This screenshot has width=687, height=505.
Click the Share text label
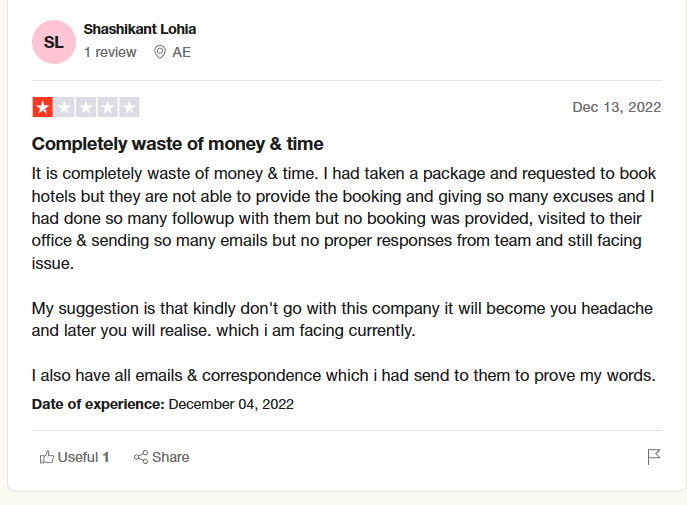pyautogui.click(x=171, y=457)
